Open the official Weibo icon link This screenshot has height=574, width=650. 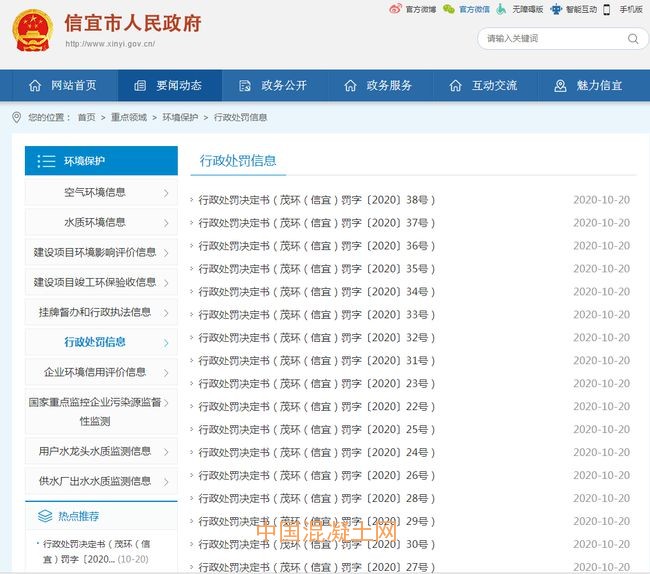point(395,9)
